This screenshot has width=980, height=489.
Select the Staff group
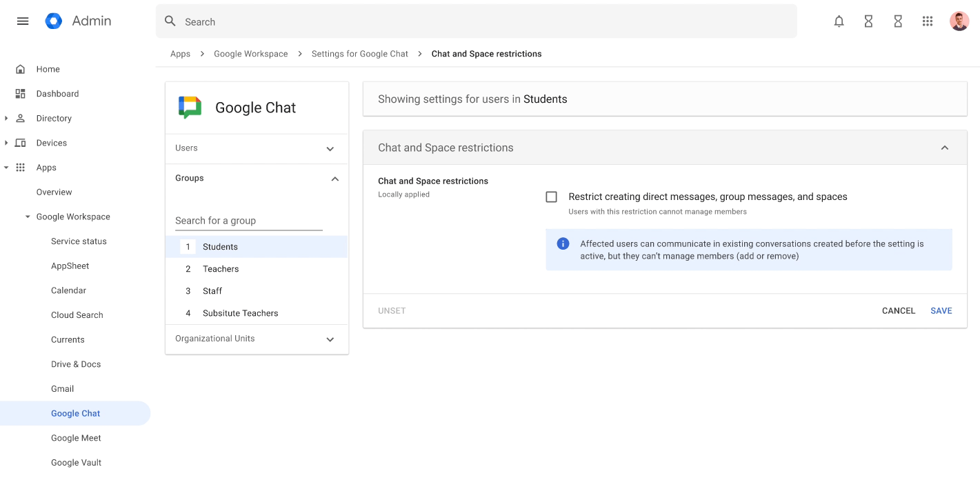[257, 291]
